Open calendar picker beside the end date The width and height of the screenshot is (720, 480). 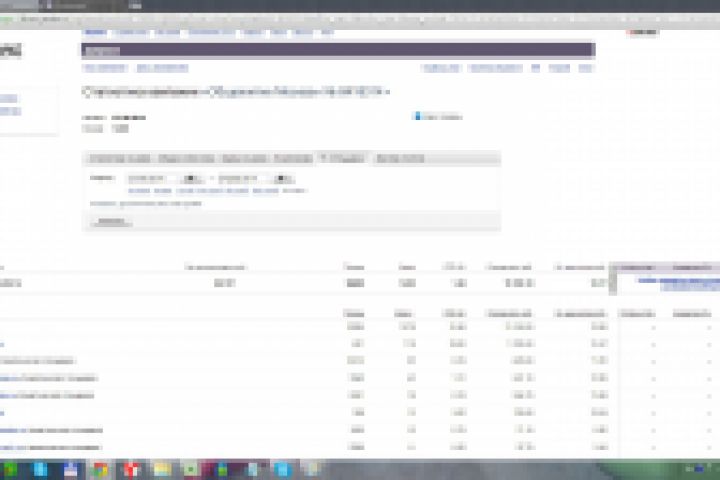[284, 178]
